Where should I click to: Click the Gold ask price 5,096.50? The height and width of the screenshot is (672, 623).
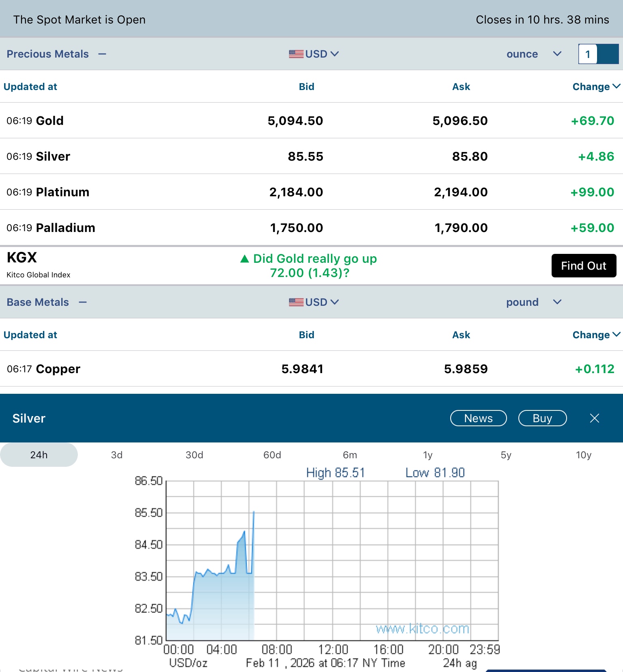pyautogui.click(x=460, y=120)
